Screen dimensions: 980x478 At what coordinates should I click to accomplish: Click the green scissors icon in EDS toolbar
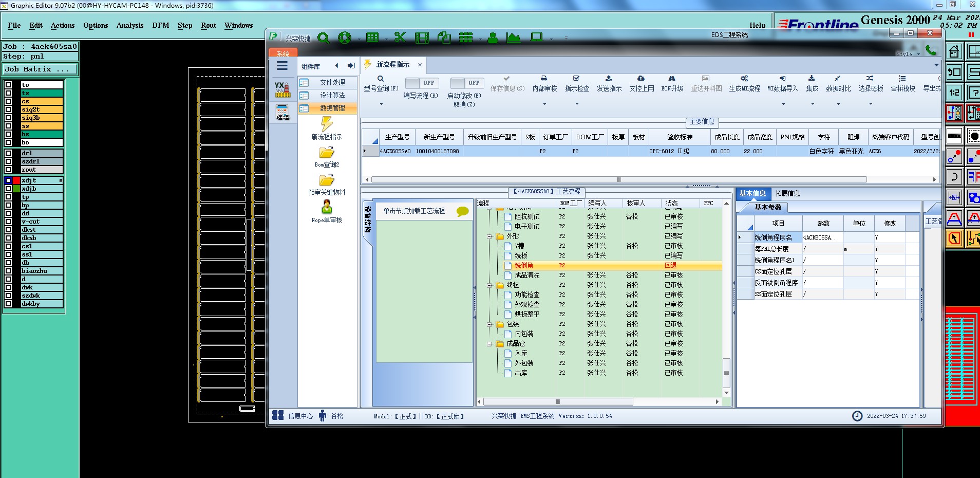pyautogui.click(x=400, y=38)
